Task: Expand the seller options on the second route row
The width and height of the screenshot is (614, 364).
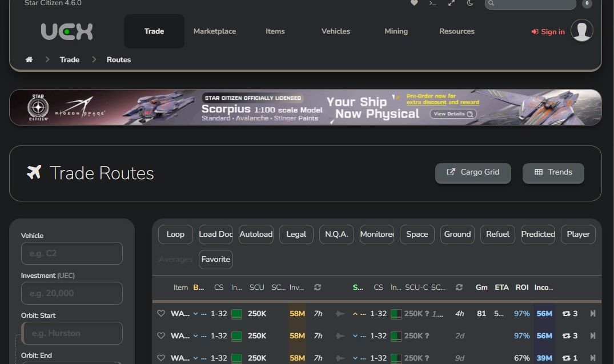Action: coord(355,335)
